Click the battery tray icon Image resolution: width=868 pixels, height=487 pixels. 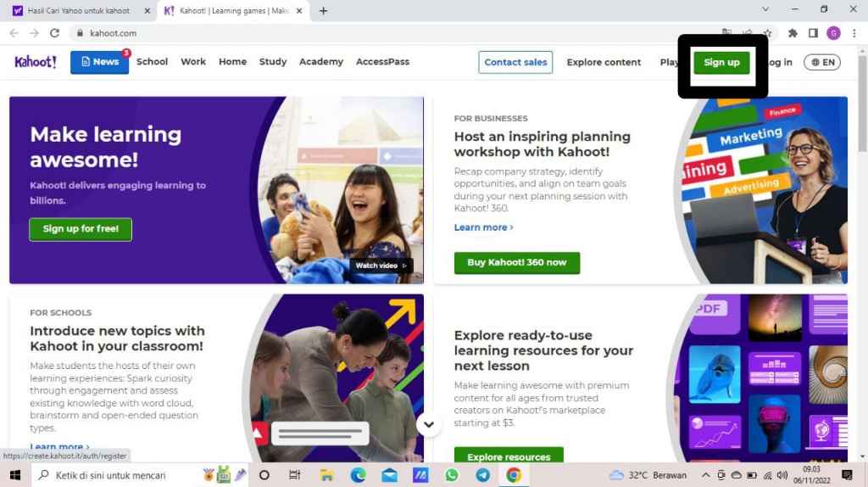tap(752, 475)
